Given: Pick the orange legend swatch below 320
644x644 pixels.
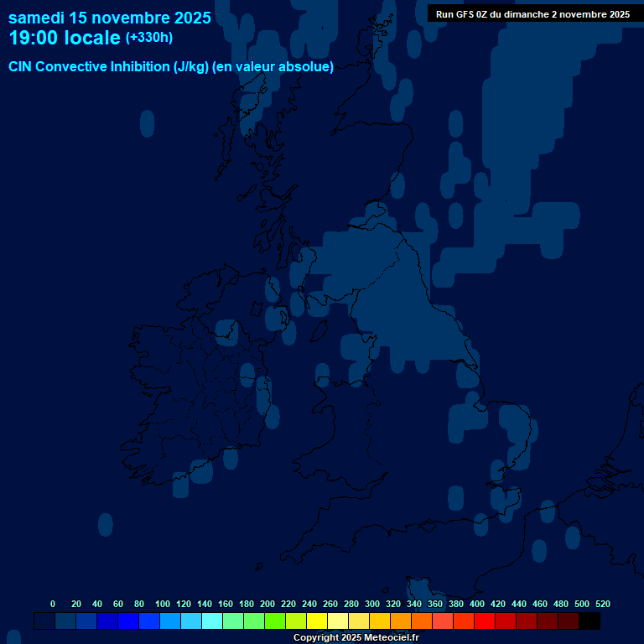Looking at the screenshot, I should coord(401,621).
